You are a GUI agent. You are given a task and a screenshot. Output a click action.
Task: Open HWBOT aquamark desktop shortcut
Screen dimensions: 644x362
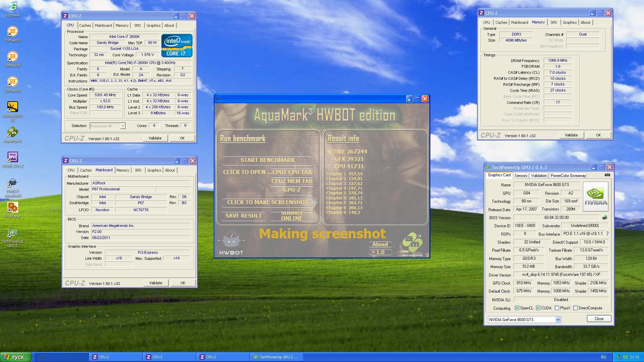point(12,187)
